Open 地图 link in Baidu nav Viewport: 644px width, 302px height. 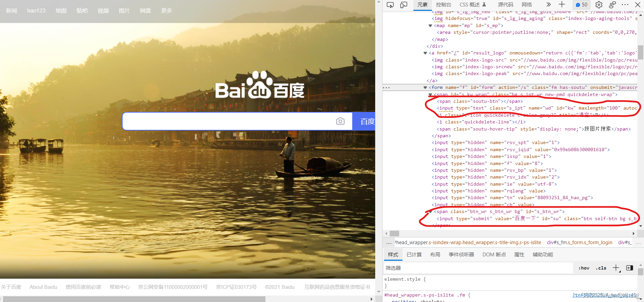tap(61, 11)
